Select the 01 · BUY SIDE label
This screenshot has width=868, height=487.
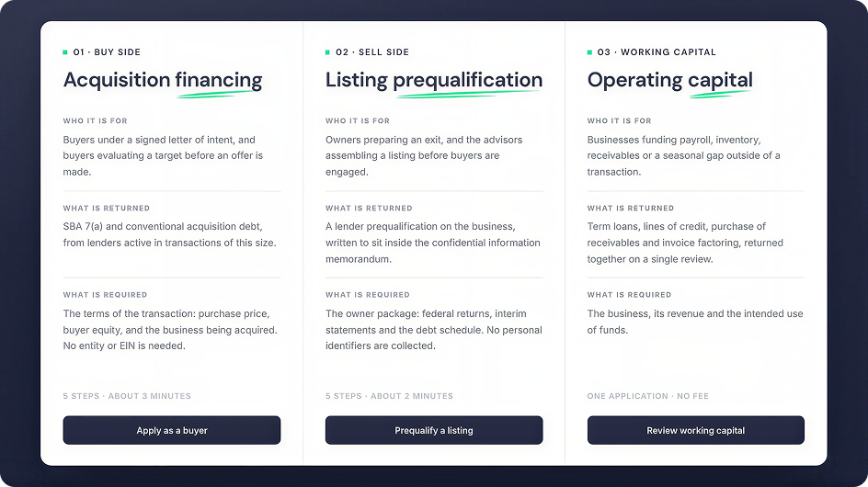[x=107, y=52]
